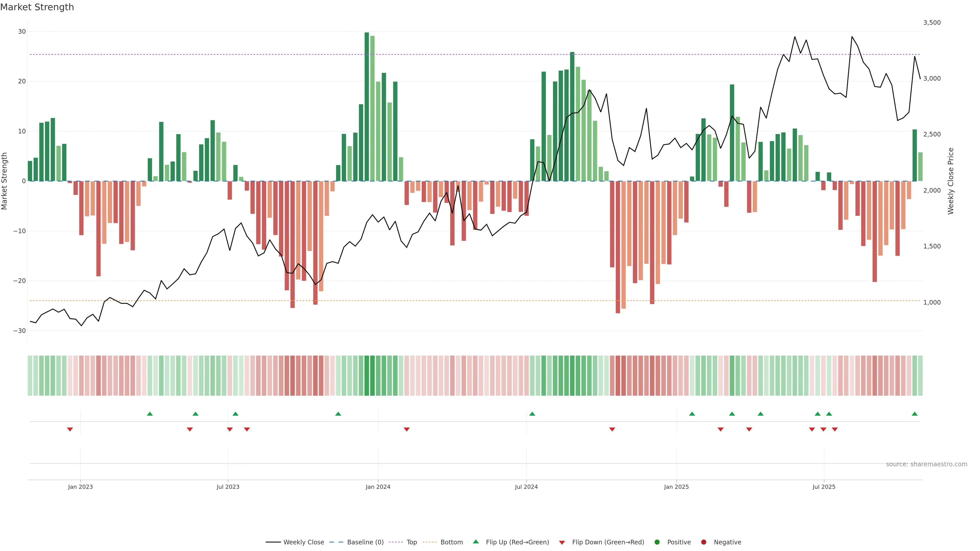Click the darkest green heatmap strip cell

(x=367, y=376)
